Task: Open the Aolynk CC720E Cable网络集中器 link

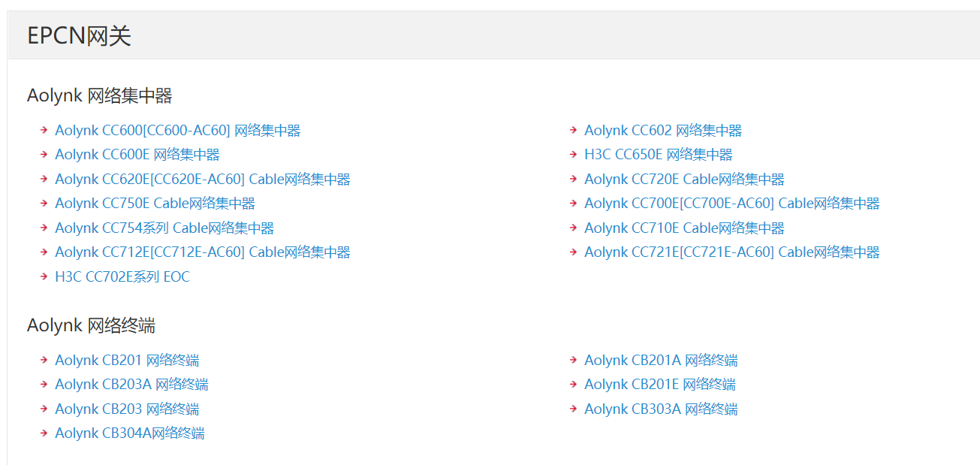Action: [x=684, y=180]
